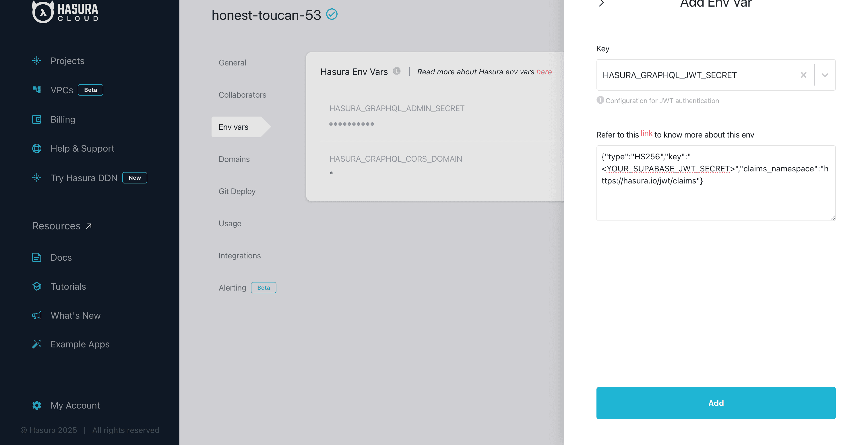868x445 pixels.
Task: Select the VPCs sidebar item
Action: [62, 90]
